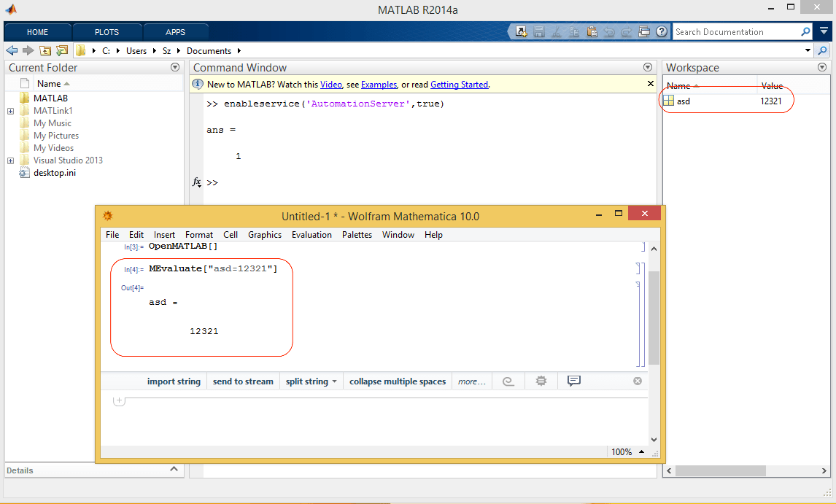836x504 pixels.
Task: Open the address bar folder history dropdown
Action: (808, 50)
